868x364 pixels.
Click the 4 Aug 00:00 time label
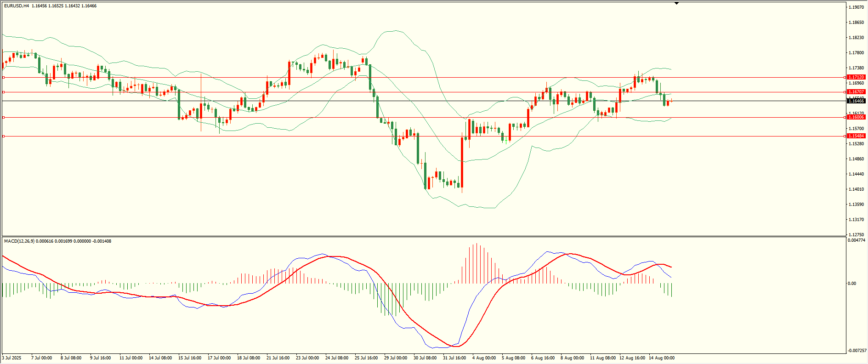(x=484, y=358)
